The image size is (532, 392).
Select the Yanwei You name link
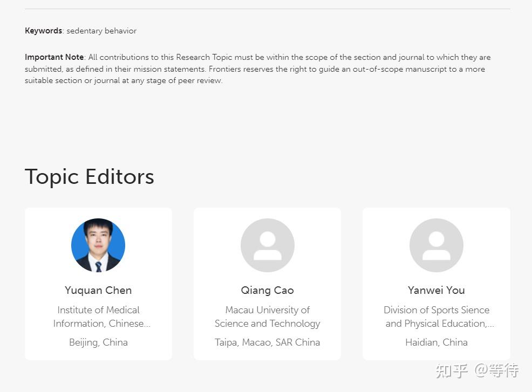[x=436, y=290]
